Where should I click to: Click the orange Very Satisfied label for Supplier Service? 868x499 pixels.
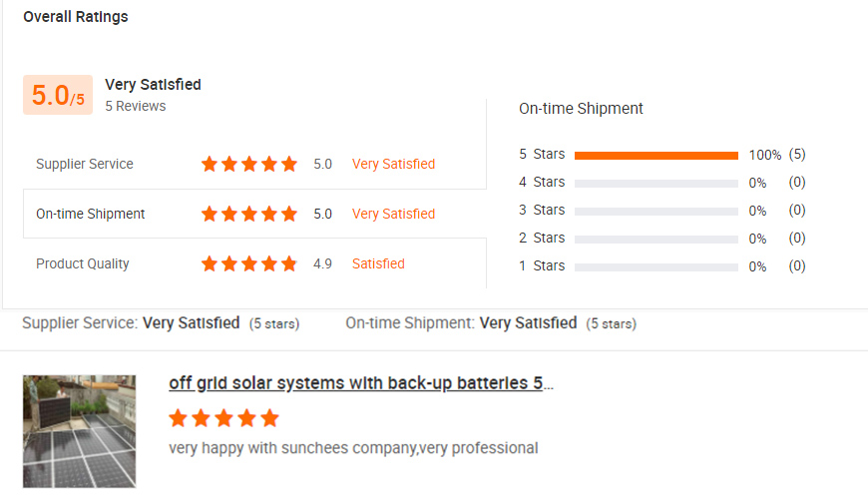393,164
